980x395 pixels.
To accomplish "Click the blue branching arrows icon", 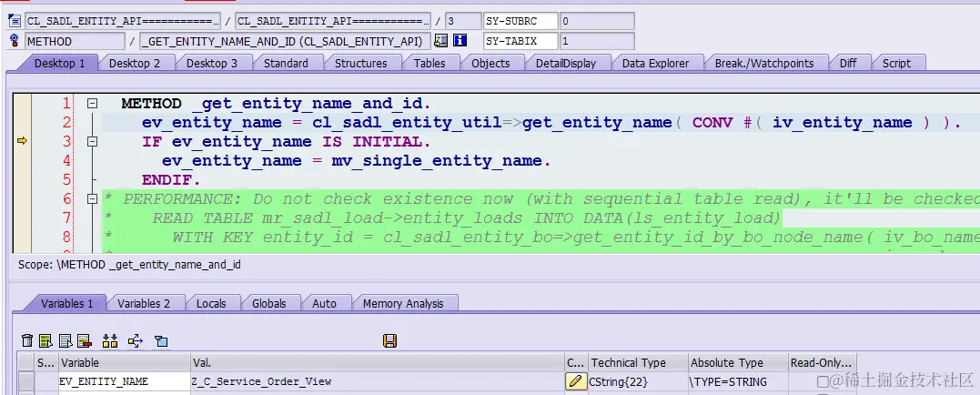I will pos(135,340).
